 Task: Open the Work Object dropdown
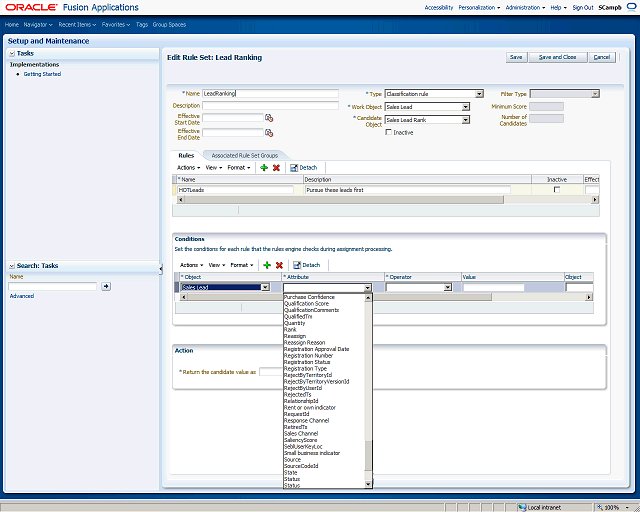pos(466,107)
